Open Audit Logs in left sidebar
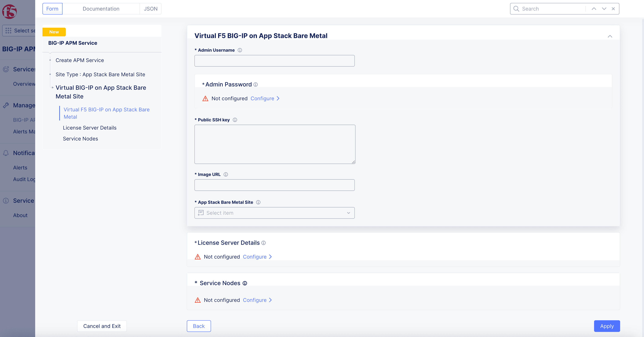644x337 pixels. (24, 179)
